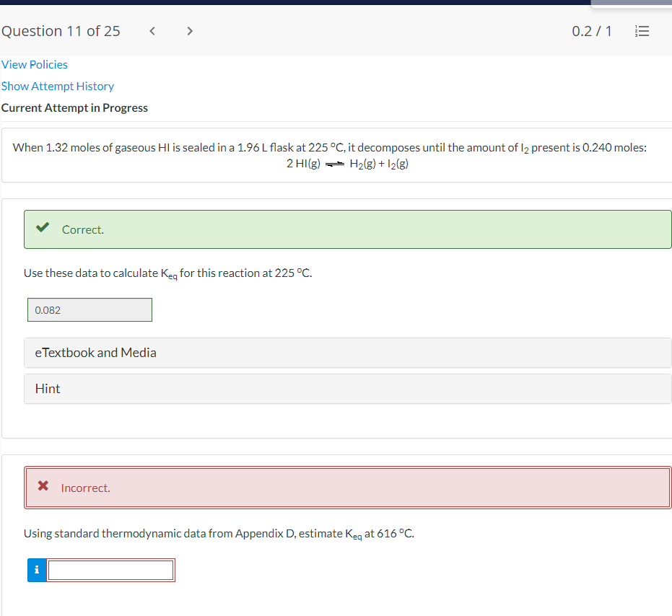
Task: Open View Policies
Action: tap(34, 64)
